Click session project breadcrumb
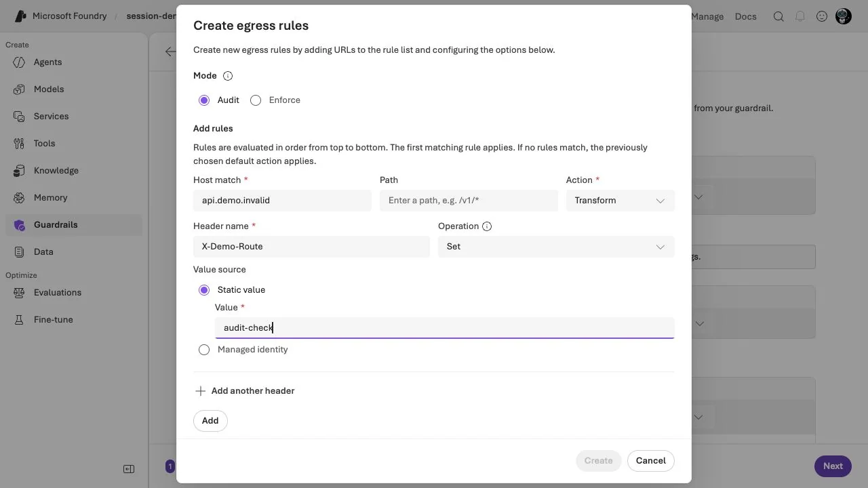This screenshot has width=868, height=488. point(152,16)
